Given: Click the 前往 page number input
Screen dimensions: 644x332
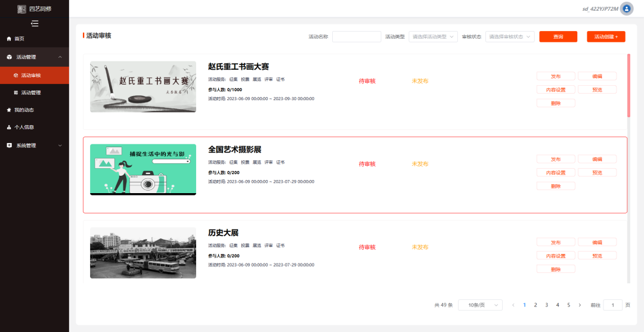Looking at the screenshot, I should tap(613, 305).
